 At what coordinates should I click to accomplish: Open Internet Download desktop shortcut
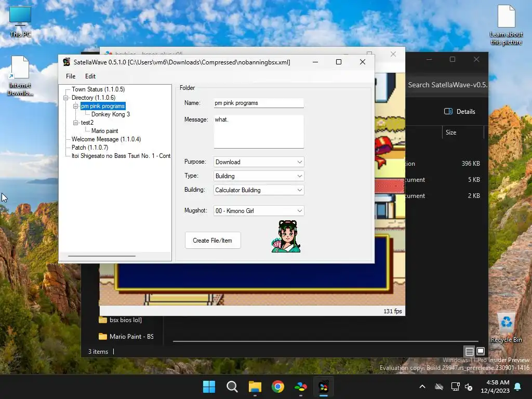[x=20, y=76]
